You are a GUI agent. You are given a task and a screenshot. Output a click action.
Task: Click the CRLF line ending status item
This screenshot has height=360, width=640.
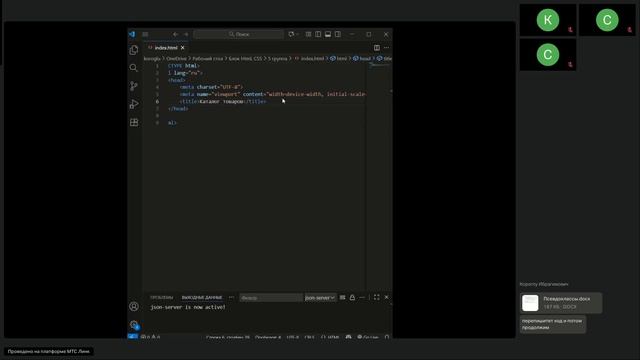point(309,337)
